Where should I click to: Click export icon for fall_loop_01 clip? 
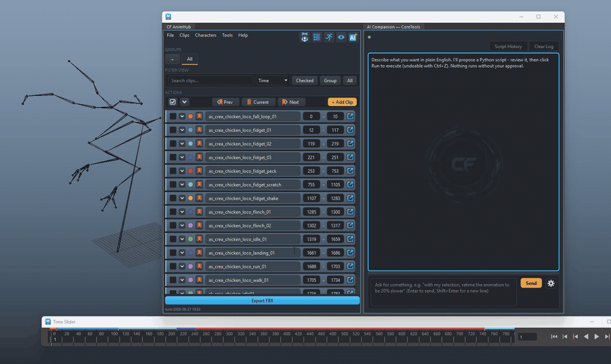pyautogui.click(x=350, y=116)
